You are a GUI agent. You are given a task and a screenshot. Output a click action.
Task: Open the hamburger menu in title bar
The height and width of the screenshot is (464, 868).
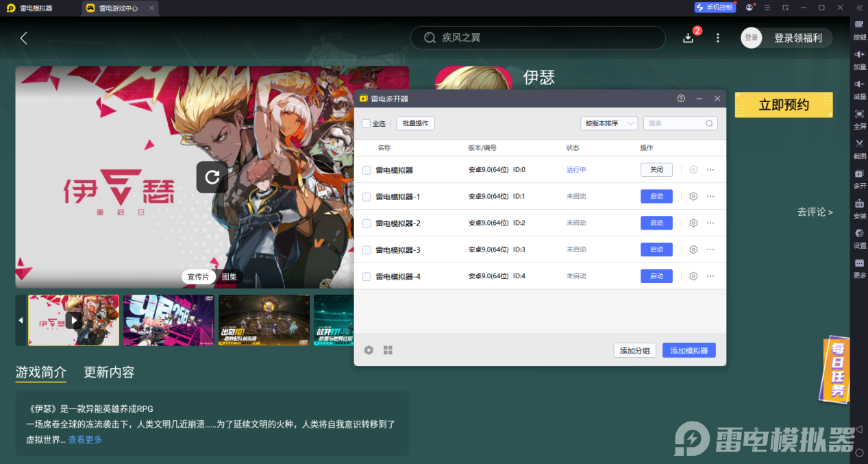point(767,8)
